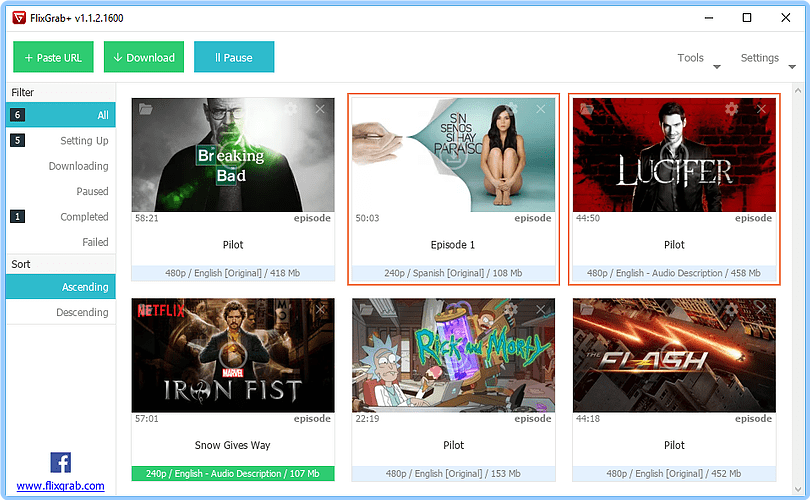810x500 pixels.
Task: Filter by Downloading
Action: click(60, 166)
